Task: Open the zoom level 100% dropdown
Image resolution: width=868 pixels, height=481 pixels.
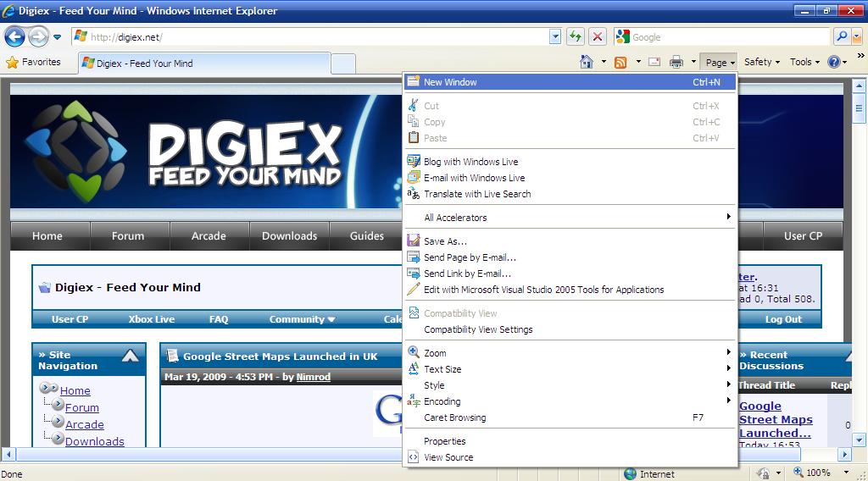Action: [x=846, y=473]
